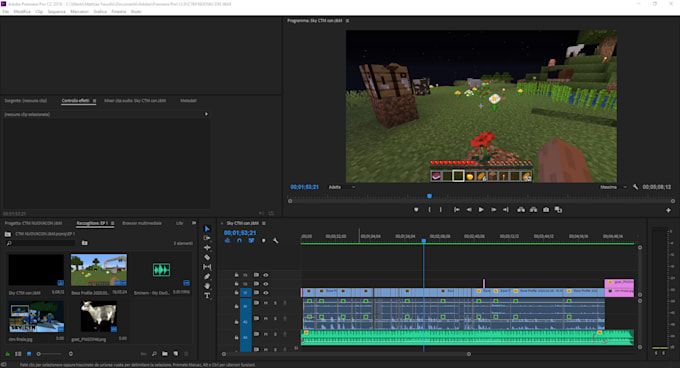Play the program monitor

click(481, 210)
